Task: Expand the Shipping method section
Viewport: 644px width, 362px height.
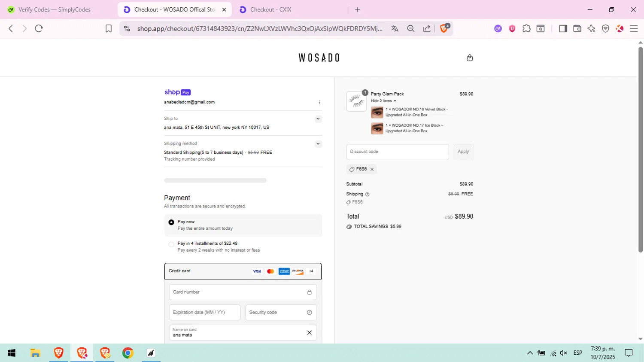Action: (318, 144)
